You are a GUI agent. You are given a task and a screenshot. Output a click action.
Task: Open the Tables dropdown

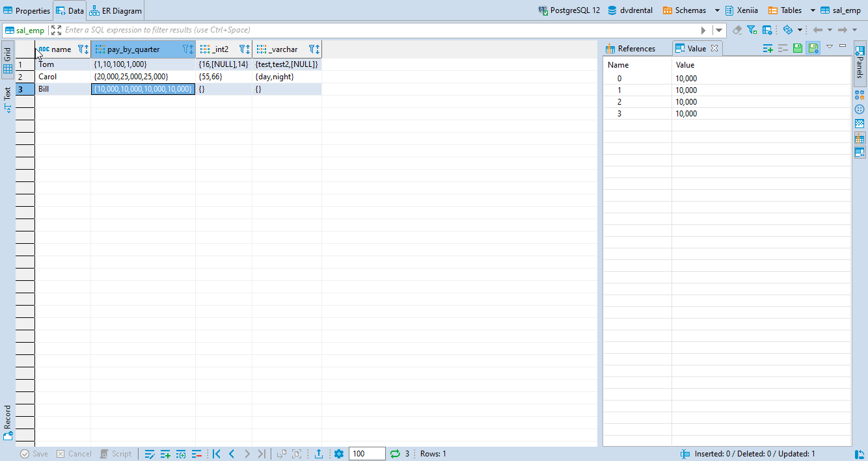point(811,10)
